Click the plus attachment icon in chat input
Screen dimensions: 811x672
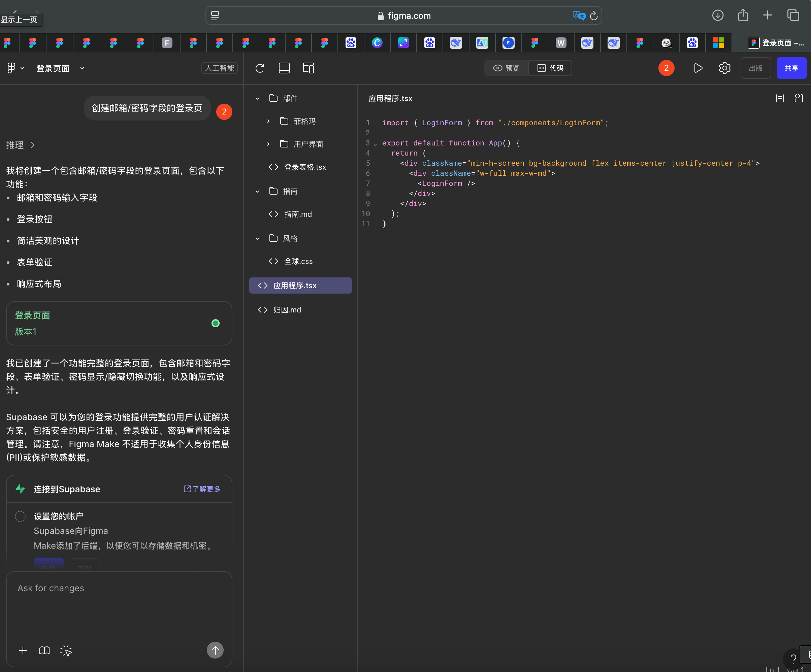[23, 650]
